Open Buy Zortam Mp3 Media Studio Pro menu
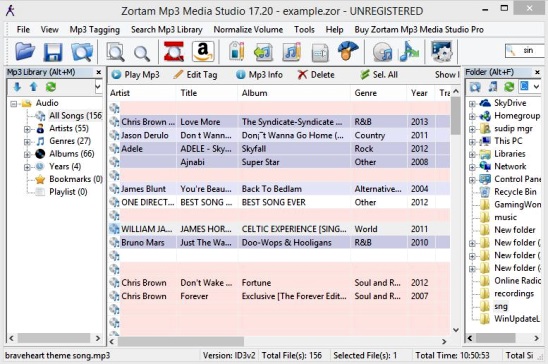The width and height of the screenshot is (548, 364). (x=419, y=30)
